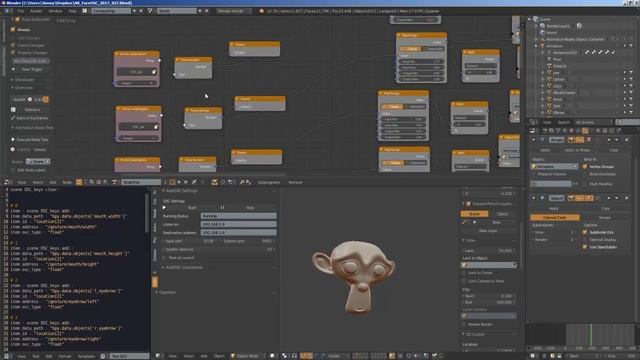
Task: Open the Render menu
Action: 36,11
